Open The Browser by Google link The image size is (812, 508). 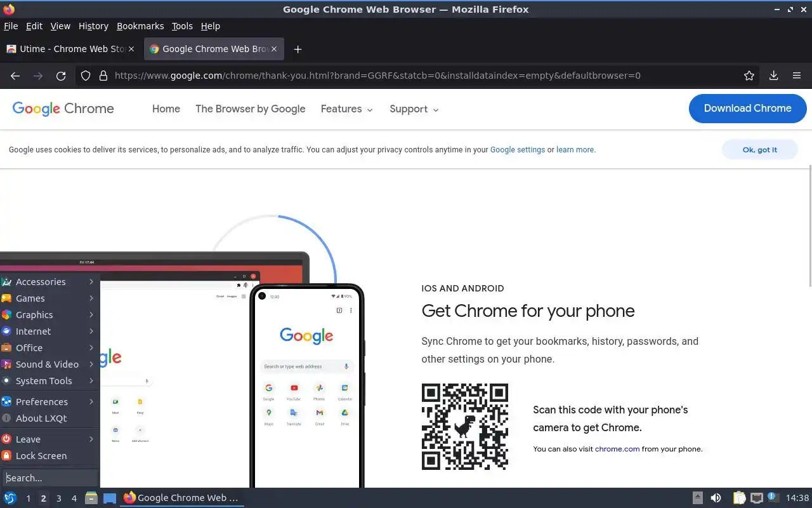tap(251, 109)
